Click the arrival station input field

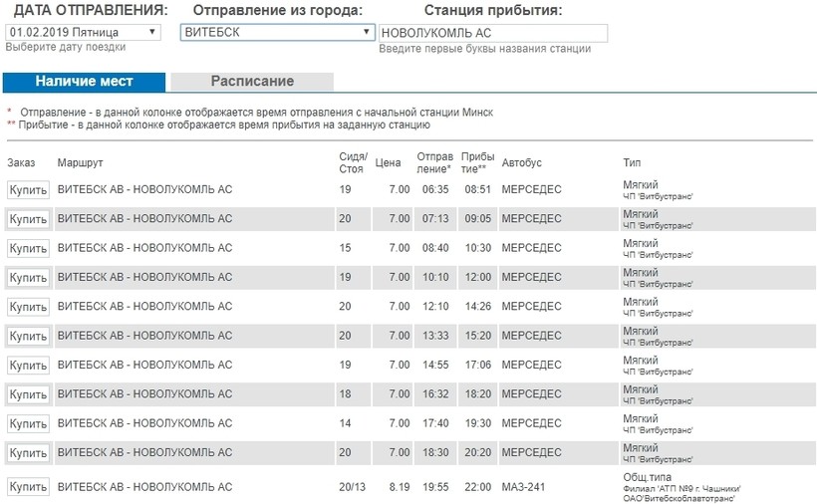click(492, 33)
